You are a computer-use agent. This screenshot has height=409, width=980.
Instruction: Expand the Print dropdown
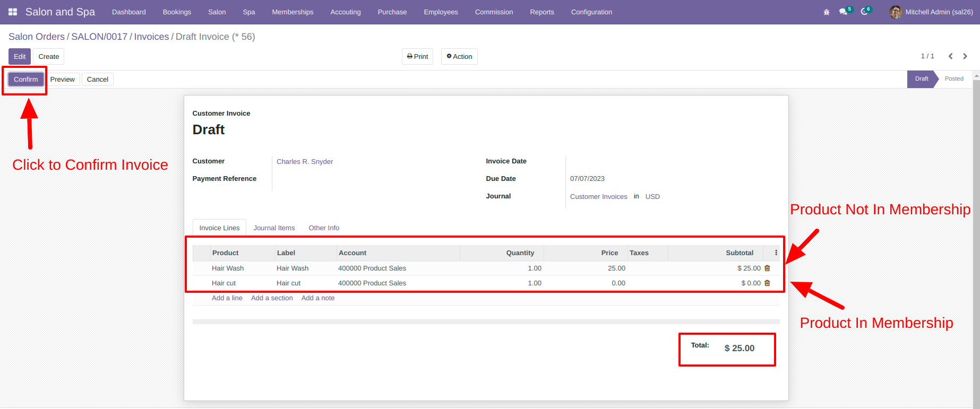coord(417,57)
